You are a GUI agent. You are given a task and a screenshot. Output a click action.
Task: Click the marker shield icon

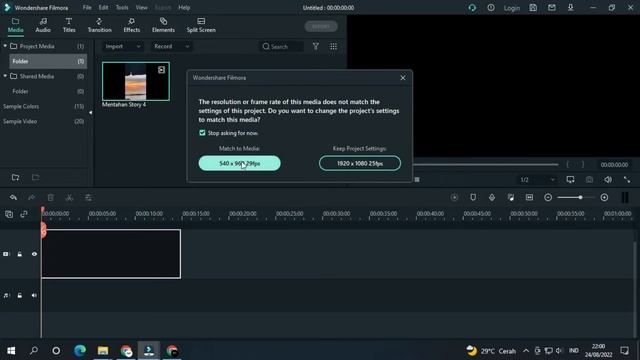(473, 198)
